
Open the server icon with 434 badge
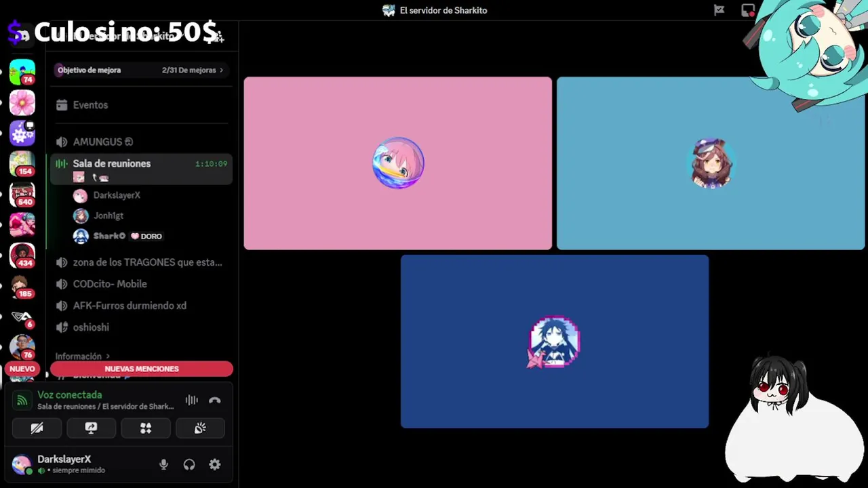22,256
